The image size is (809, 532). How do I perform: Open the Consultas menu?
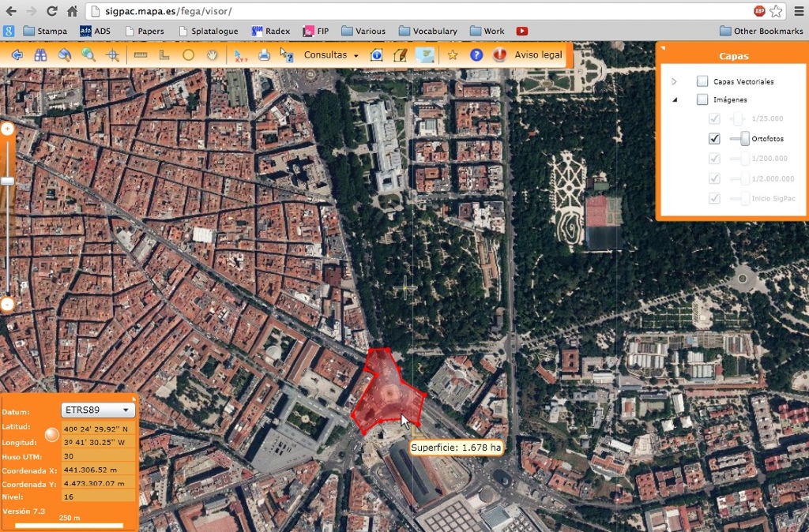pos(330,55)
